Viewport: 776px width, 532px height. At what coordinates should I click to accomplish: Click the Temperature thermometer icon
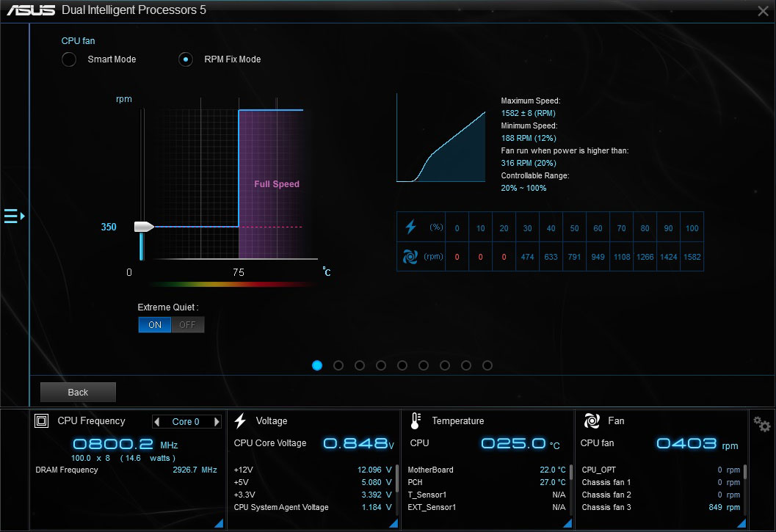click(416, 420)
